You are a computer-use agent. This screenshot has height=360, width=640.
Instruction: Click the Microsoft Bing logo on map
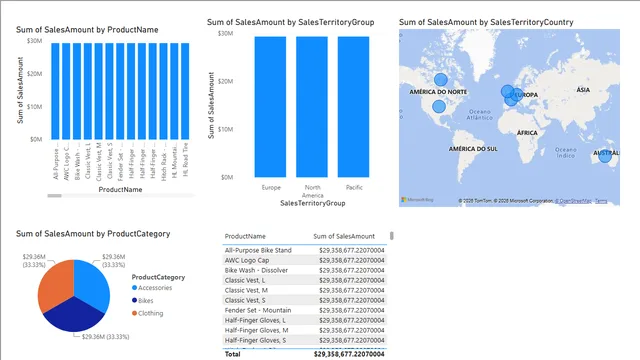[417, 200]
